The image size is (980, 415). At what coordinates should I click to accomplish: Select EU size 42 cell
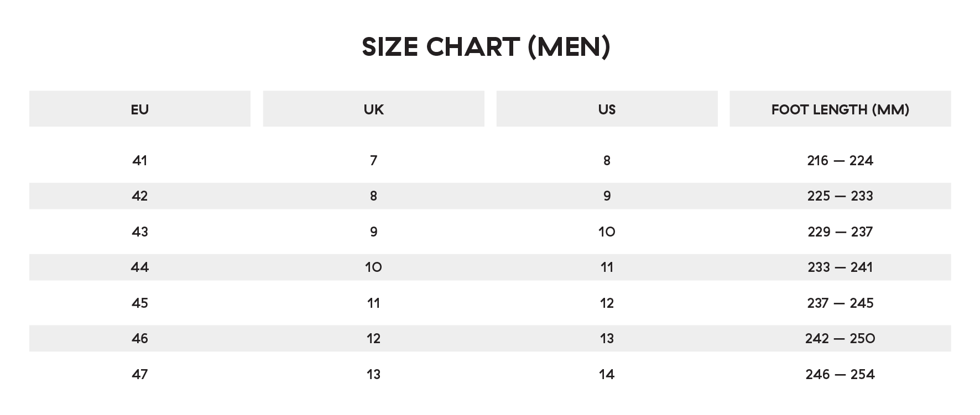tap(140, 196)
